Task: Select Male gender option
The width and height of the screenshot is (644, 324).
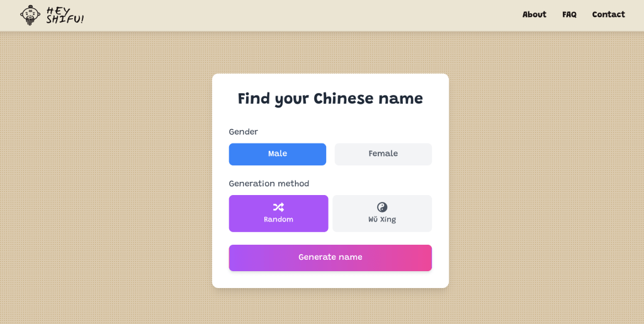Action: 277,154
